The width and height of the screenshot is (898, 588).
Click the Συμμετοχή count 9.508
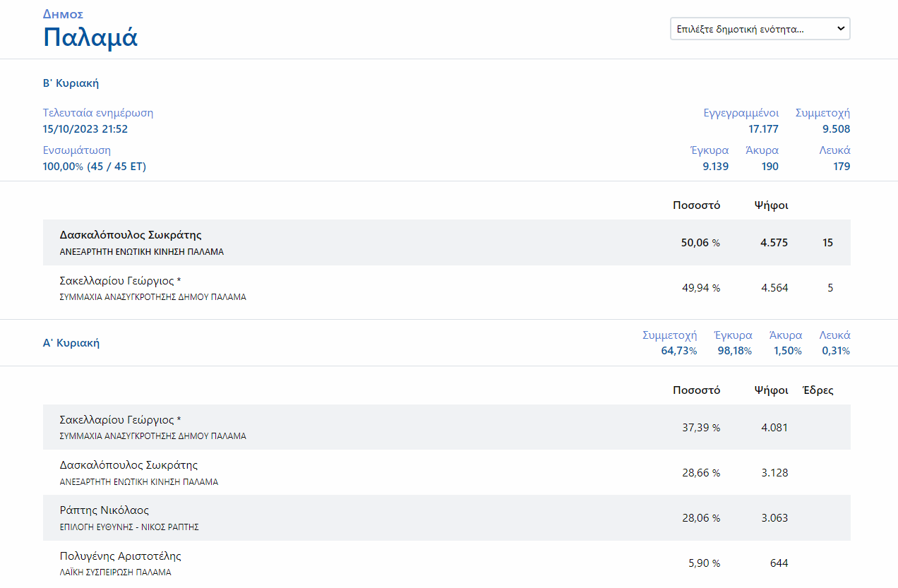pos(836,129)
